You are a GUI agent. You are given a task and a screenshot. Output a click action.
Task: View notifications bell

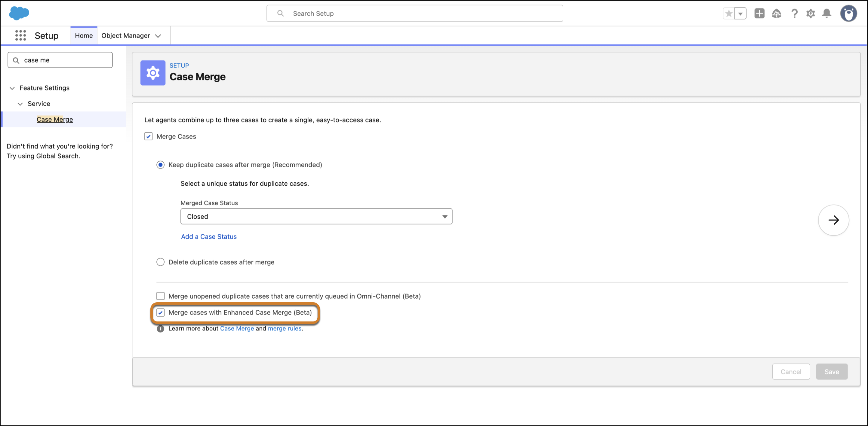[826, 14]
